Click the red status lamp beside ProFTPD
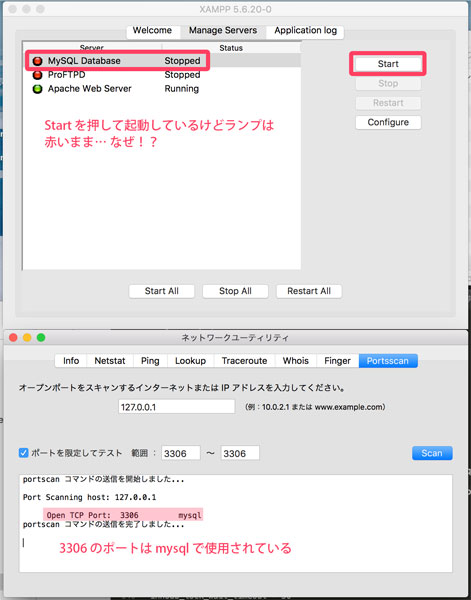The width and height of the screenshot is (471, 600). pyautogui.click(x=37, y=75)
